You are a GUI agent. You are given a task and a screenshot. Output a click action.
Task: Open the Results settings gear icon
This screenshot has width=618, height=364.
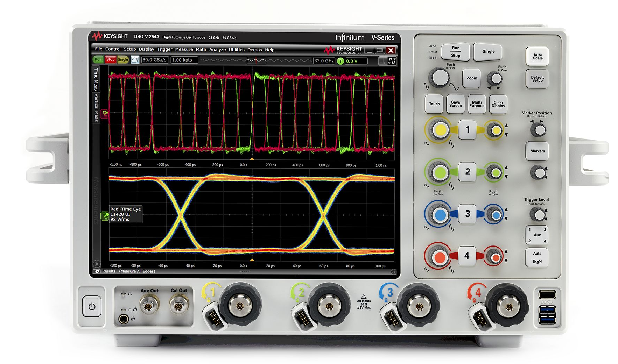coord(97,271)
